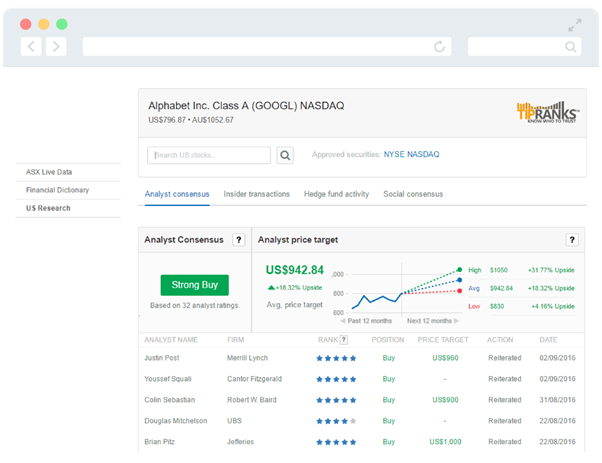Click the Position column header
The height and width of the screenshot is (463, 602).
(x=388, y=340)
